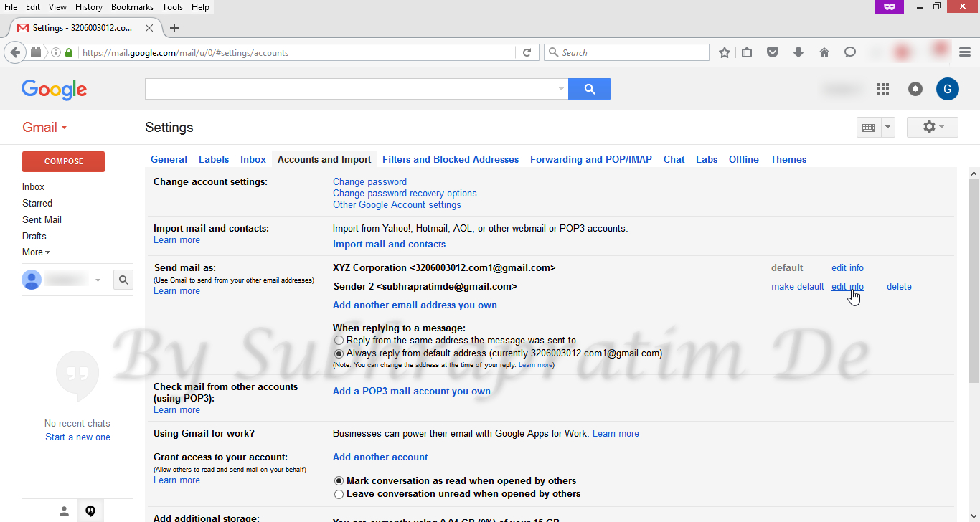
Task: Open the Bookmarks menu
Action: point(132,7)
